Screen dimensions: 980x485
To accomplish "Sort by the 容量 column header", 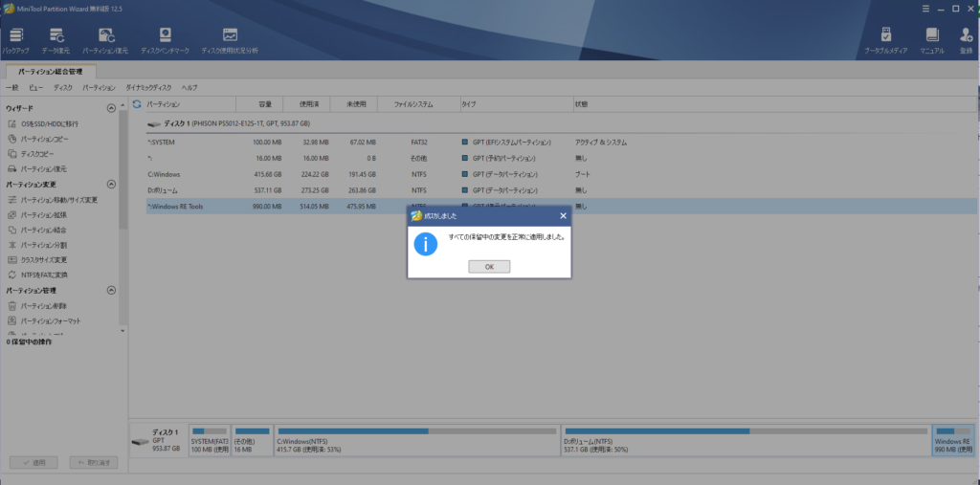I will 260,104.
